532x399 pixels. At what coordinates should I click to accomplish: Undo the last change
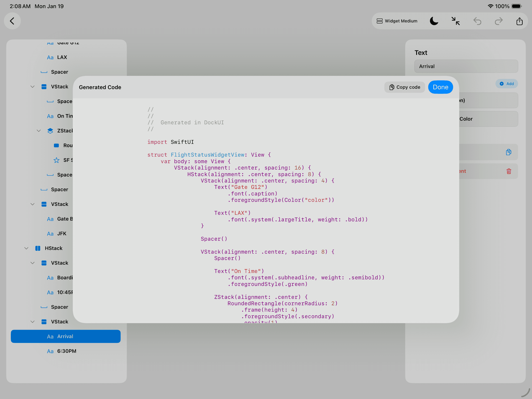point(477,21)
